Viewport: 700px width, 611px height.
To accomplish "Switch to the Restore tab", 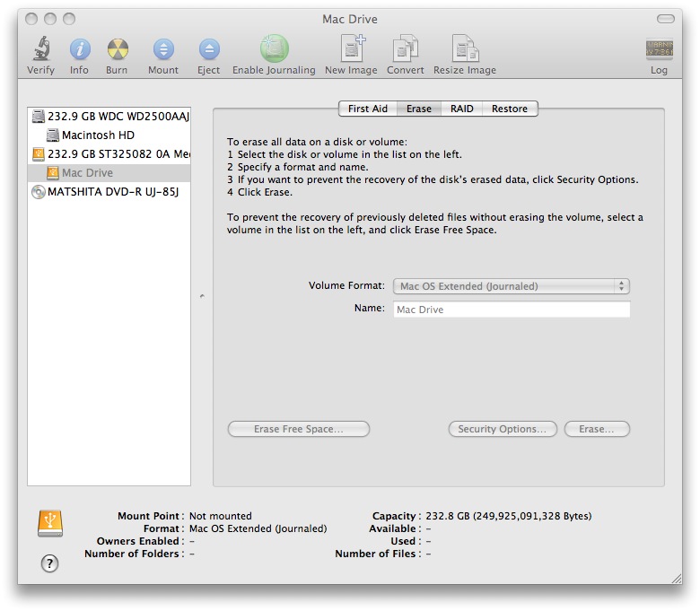I will 510,109.
